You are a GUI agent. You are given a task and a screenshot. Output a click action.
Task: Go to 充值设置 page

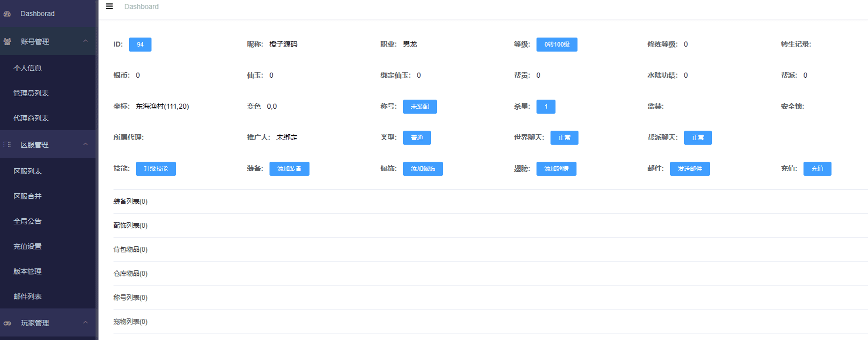click(27, 246)
